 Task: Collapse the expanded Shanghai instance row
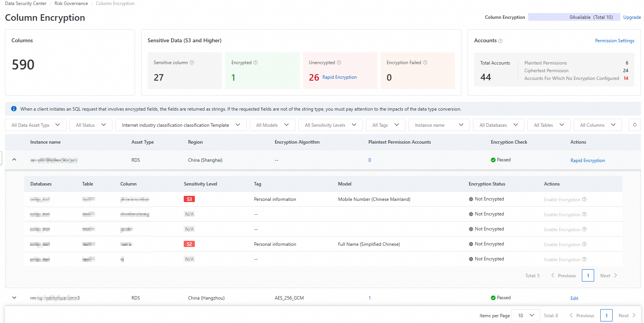pyautogui.click(x=14, y=160)
